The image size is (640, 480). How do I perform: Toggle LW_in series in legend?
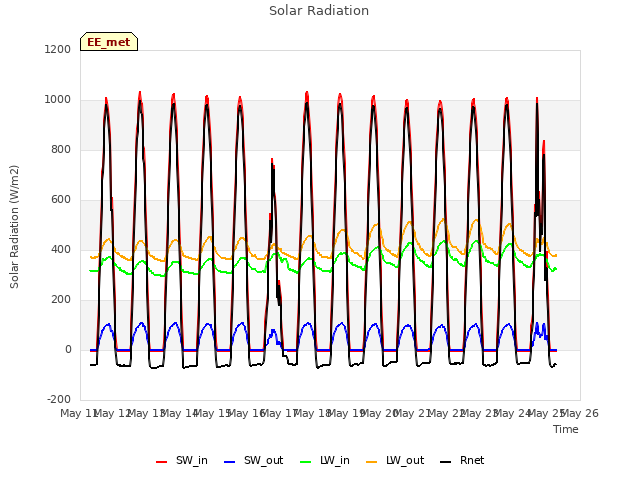click(x=325, y=461)
